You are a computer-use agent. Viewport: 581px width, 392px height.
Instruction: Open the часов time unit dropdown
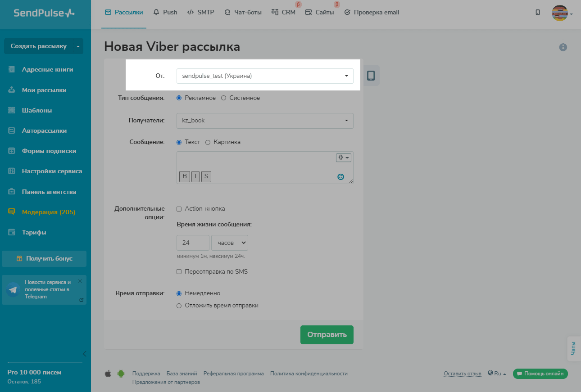coord(230,243)
